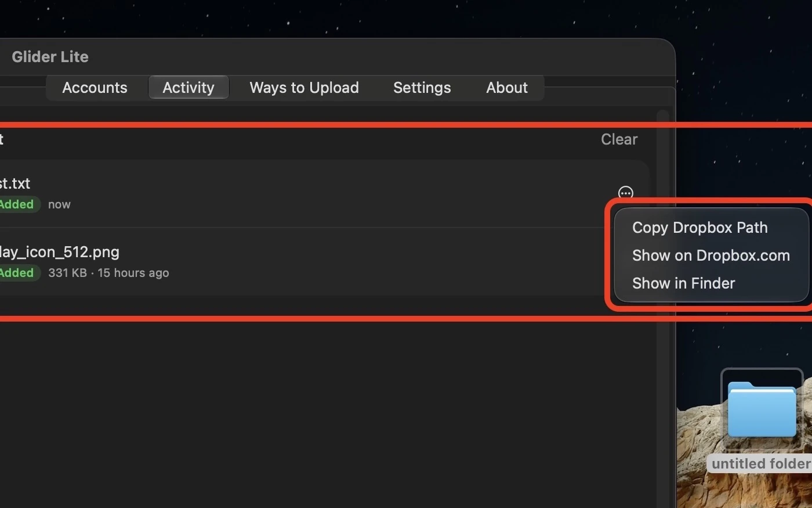This screenshot has width=812, height=508.
Task: Click the 331 KB · 15 hours ago text
Action: (x=108, y=273)
